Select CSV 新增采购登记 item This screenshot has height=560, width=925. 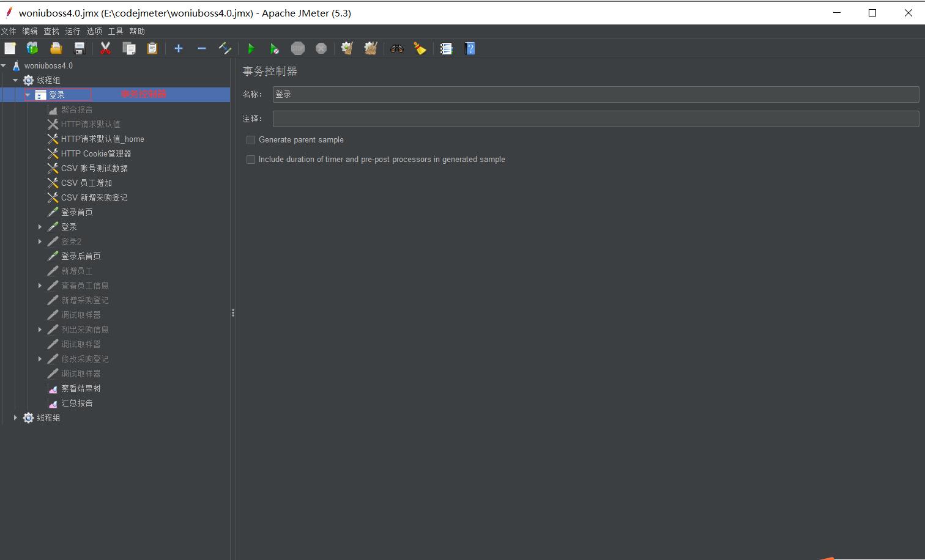coord(94,197)
